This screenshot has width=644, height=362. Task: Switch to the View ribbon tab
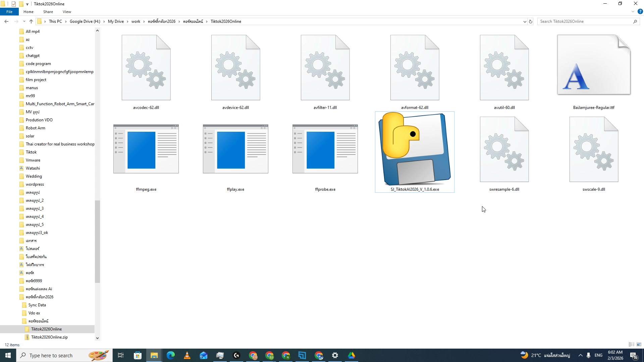coord(67,11)
